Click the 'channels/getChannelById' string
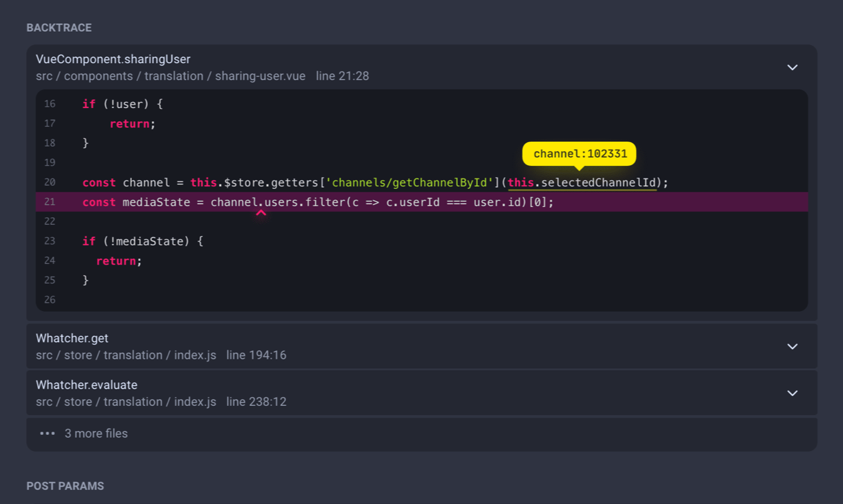The width and height of the screenshot is (843, 504). pos(409,182)
